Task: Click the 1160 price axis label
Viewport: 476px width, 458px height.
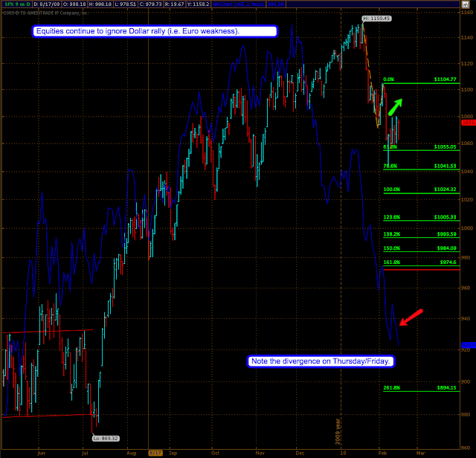Action: pos(467,12)
